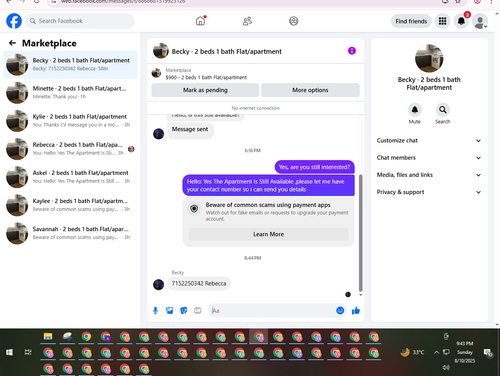Expand Customize chat section
Viewport: 500px width, 376px height.
click(429, 141)
